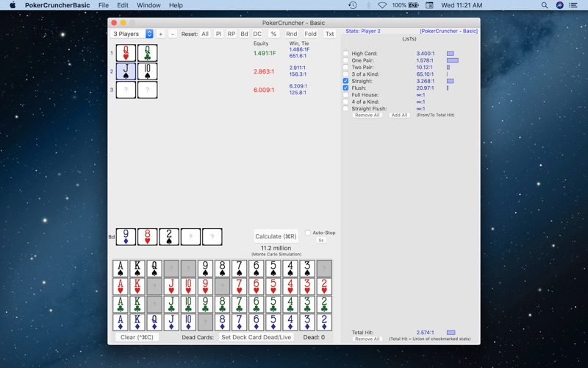Pick the King of spades from the deck

coord(137,269)
